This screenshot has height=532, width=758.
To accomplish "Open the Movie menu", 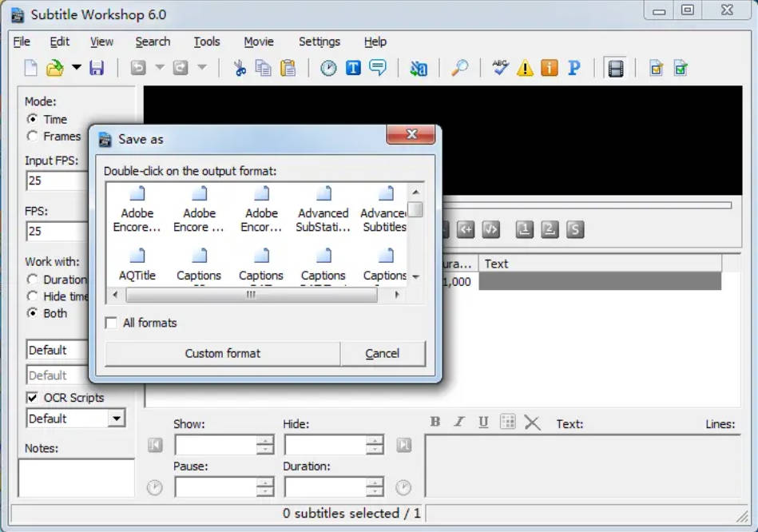I will [x=258, y=42].
